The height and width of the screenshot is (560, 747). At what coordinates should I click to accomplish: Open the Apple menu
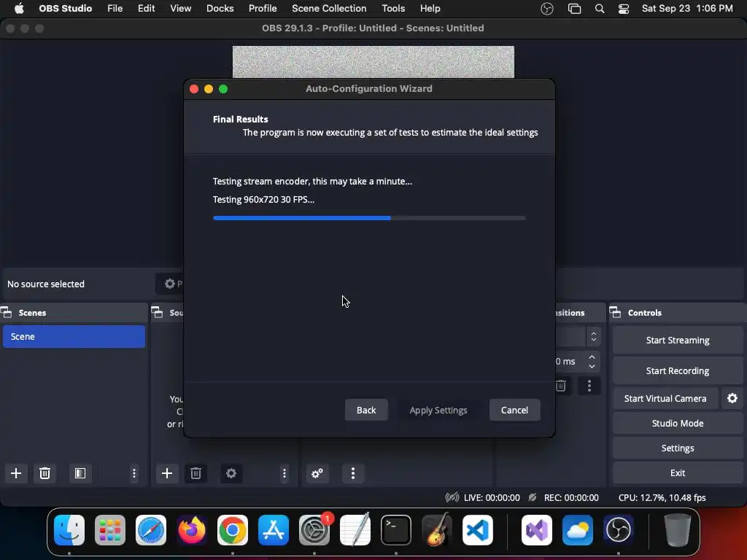point(19,9)
